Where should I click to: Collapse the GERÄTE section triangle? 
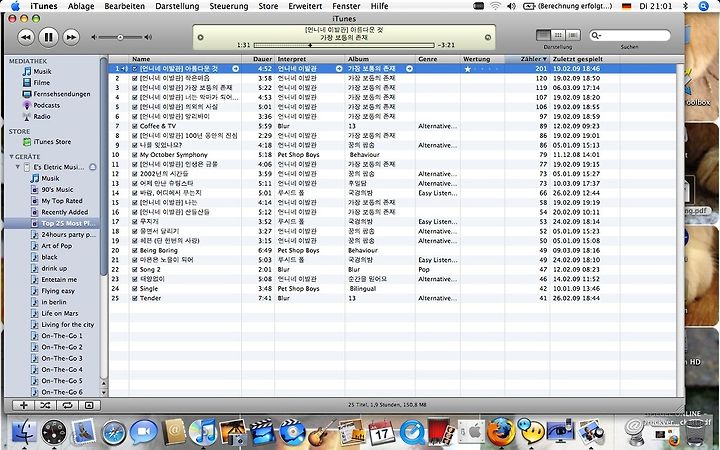coord(11,157)
